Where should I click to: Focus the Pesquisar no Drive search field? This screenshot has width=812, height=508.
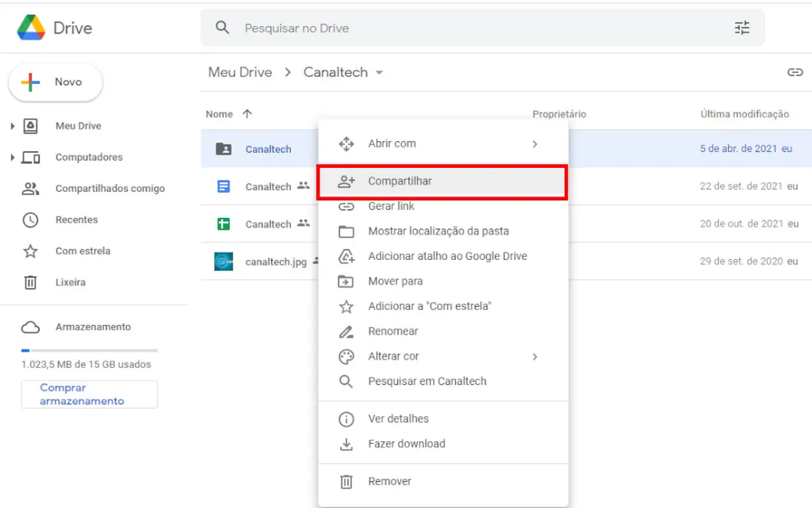tap(482, 28)
